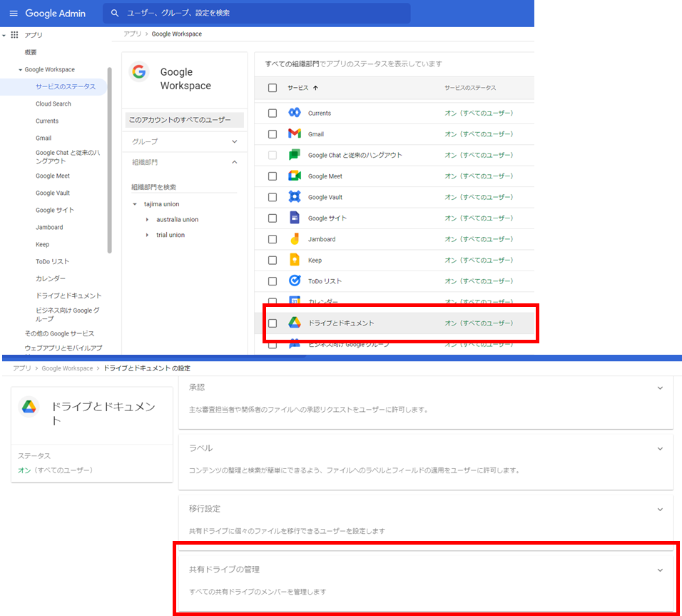The height and width of the screenshot is (616, 682).
Task: Click the Google Chat service icon
Action: click(295, 155)
